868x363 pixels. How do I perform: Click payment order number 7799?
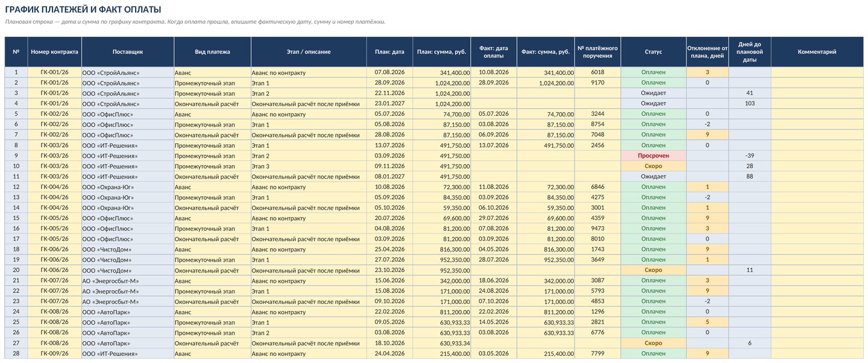pos(597,353)
